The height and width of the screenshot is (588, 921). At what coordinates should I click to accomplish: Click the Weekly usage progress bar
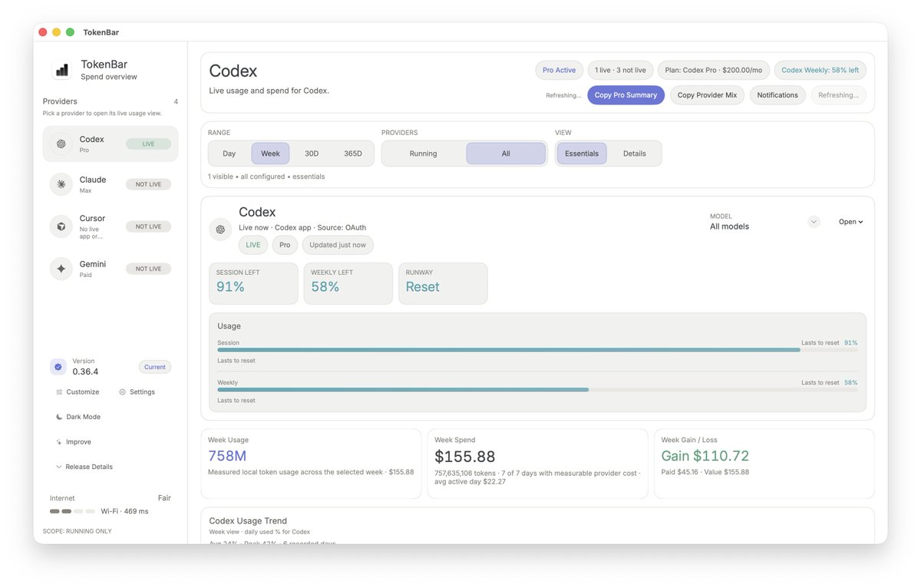coord(538,390)
